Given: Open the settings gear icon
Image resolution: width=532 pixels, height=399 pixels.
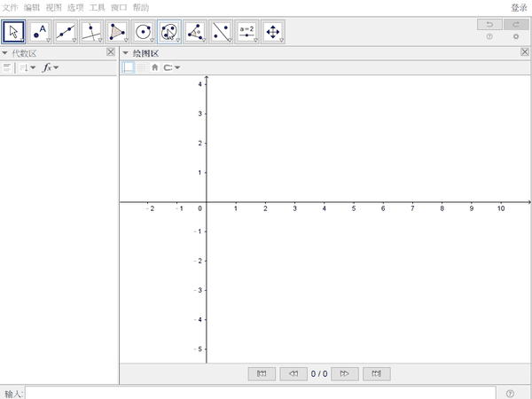Looking at the screenshot, I should pyautogui.click(x=516, y=36).
